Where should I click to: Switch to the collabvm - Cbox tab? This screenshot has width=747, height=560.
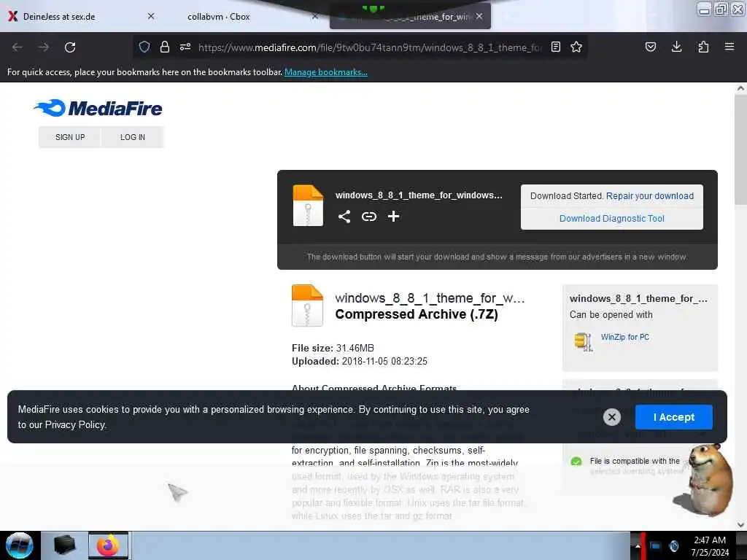point(219,16)
